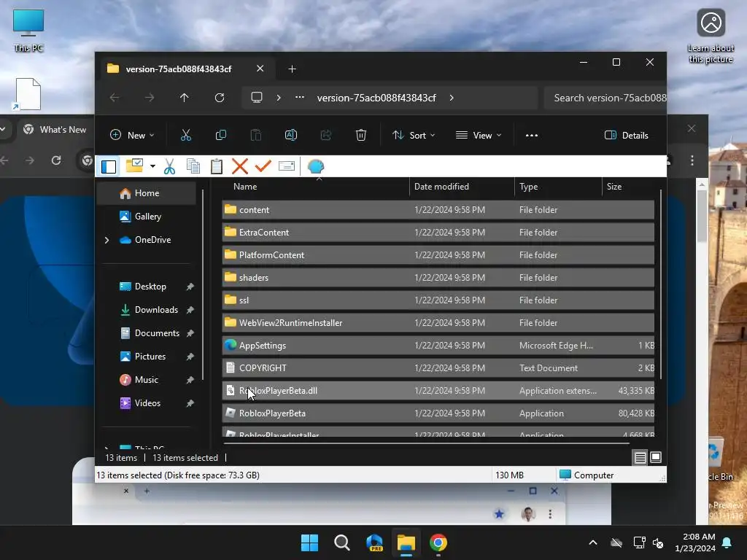Click the address bar ellipsis for hidden path

click(x=299, y=97)
